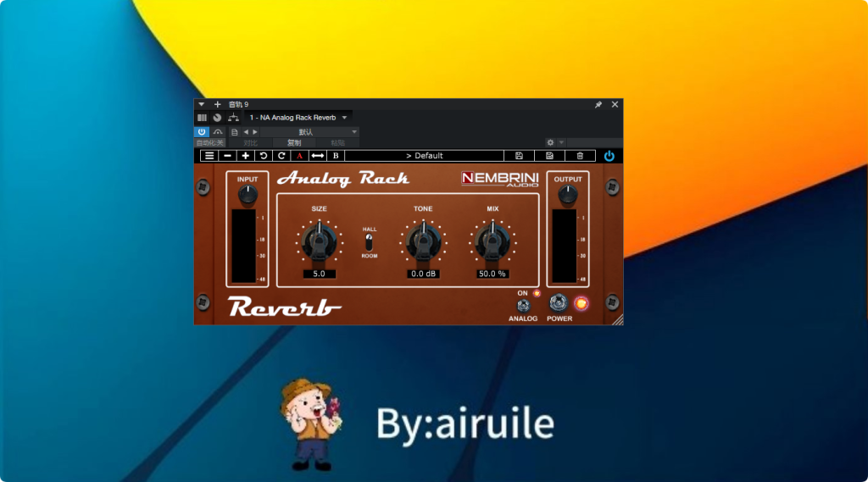Pin the plugin window
The image size is (868, 482).
pos(598,104)
